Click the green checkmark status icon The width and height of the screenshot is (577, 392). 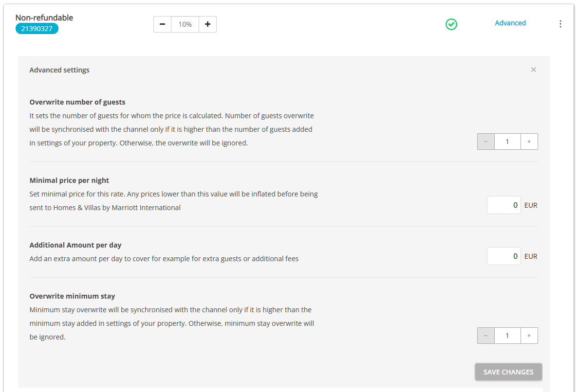451,24
